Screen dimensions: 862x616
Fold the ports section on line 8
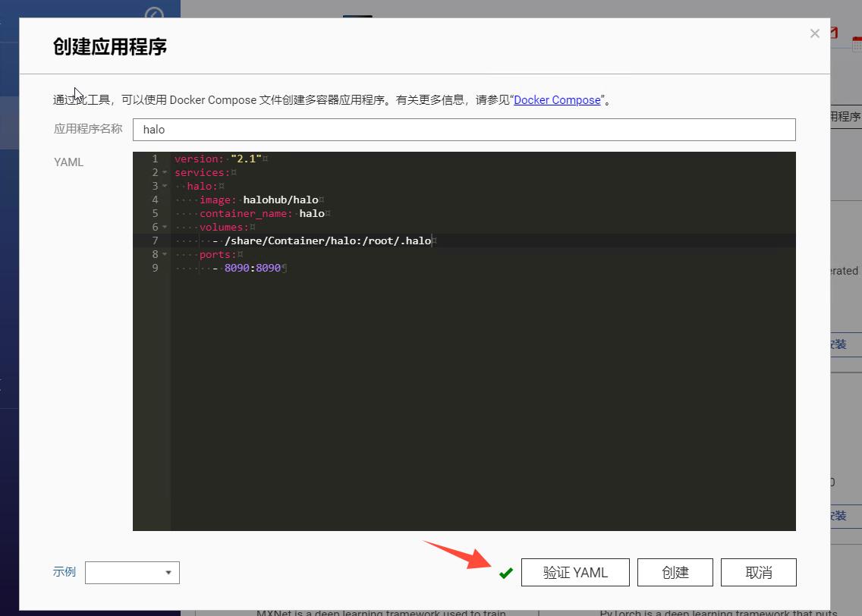(164, 254)
